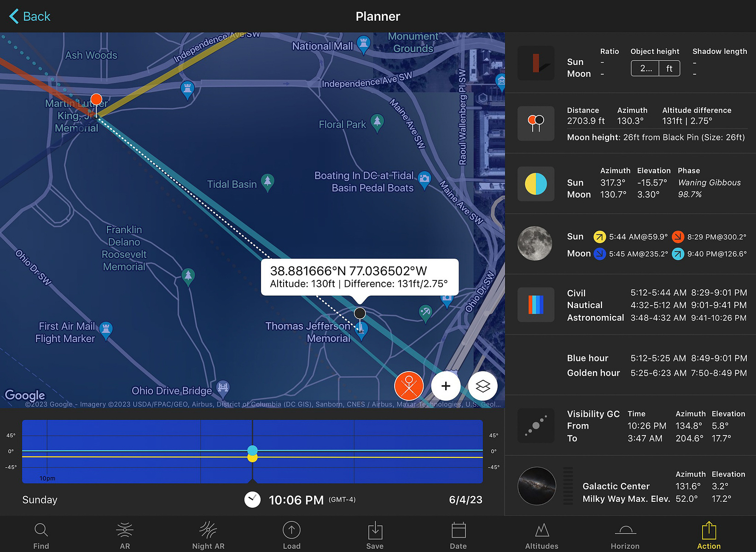Image resolution: width=756 pixels, height=552 pixels.
Task: Select the twilight color bars icon
Action: [x=536, y=305]
